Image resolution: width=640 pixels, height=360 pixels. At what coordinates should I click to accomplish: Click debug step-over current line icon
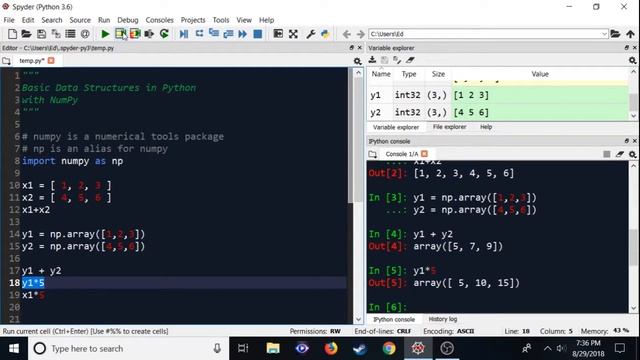pyautogui.click(x=199, y=34)
